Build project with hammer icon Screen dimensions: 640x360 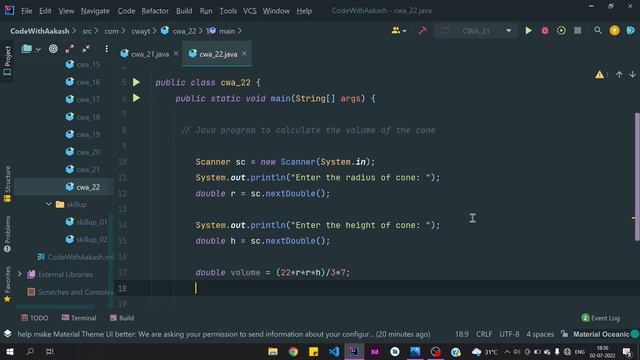click(x=422, y=31)
